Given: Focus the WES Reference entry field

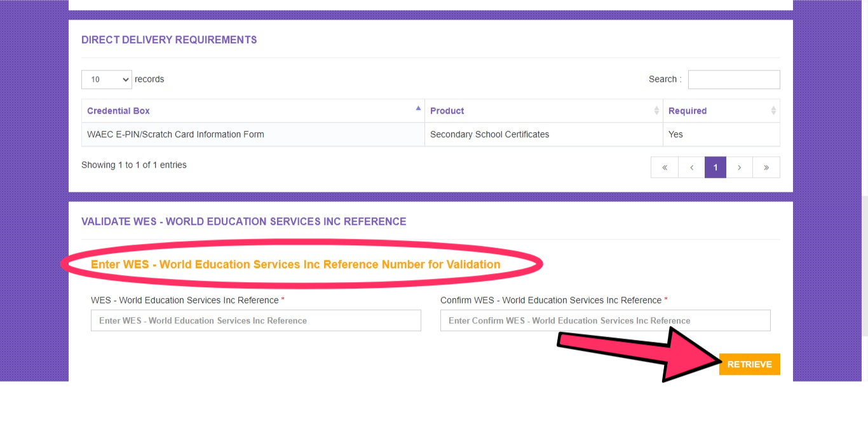Looking at the screenshot, I should pyautogui.click(x=255, y=320).
